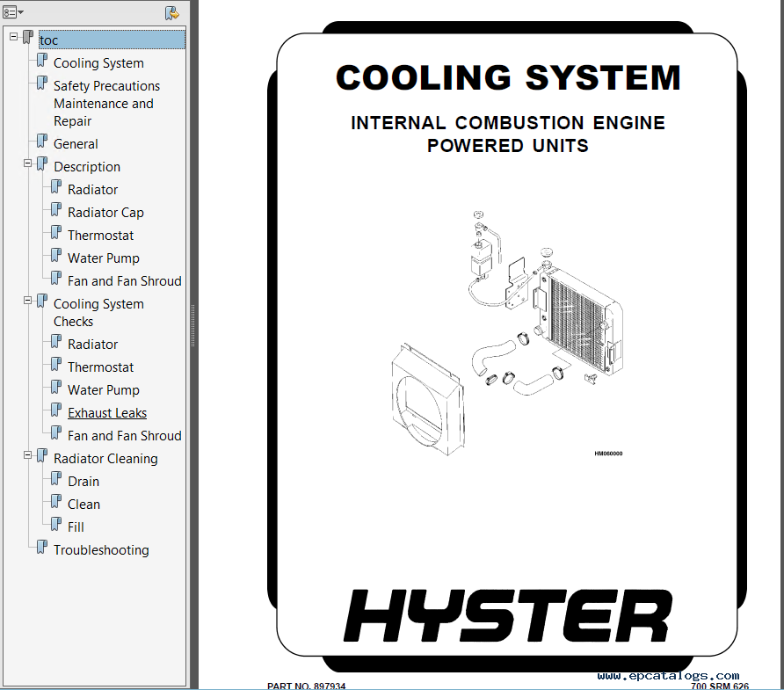This screenshot has width=784, height=690.
Task: Click the General bookmark icon
Action: coord(42,141)
